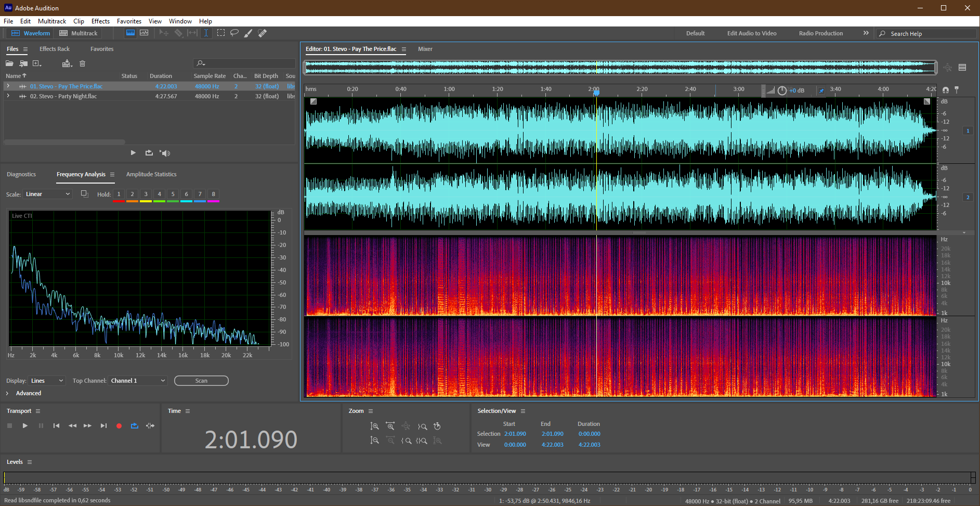Click Loop Playback in Files panel
The width and height of the screenshot is (980, 506).
[x=149, y=153]
